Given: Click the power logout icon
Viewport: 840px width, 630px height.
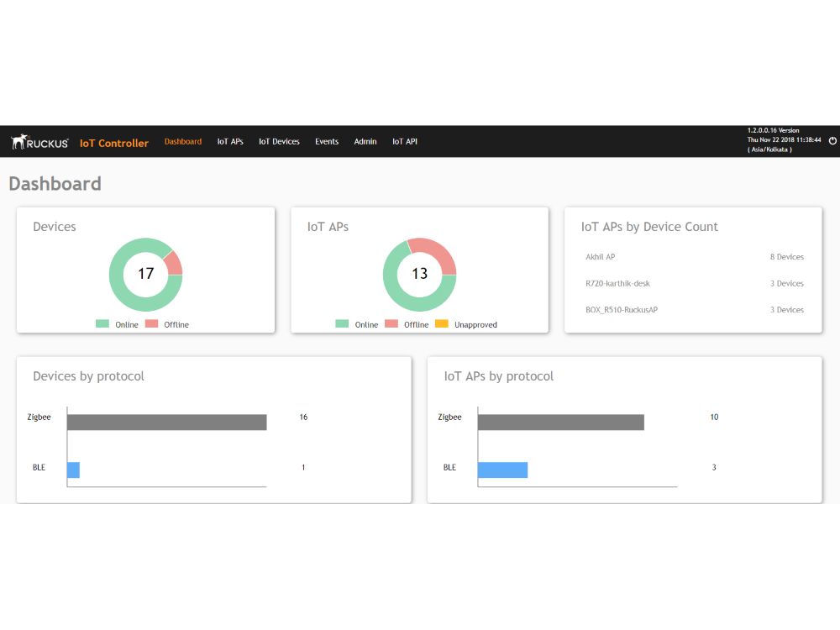Looking at the screenshot, I should tap(832, 140).
